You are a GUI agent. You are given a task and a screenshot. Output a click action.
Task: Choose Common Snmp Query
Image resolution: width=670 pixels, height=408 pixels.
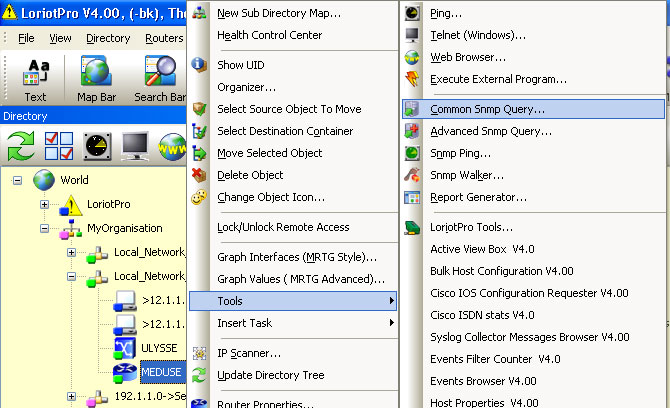click(533, 109)
